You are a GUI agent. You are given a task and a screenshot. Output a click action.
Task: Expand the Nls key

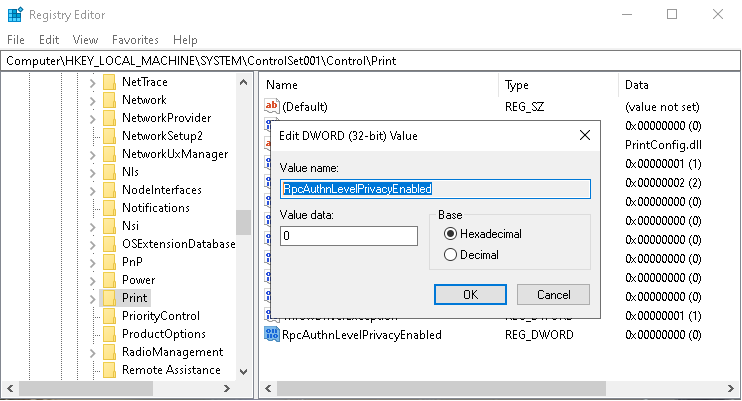click(x=92, y=173)
